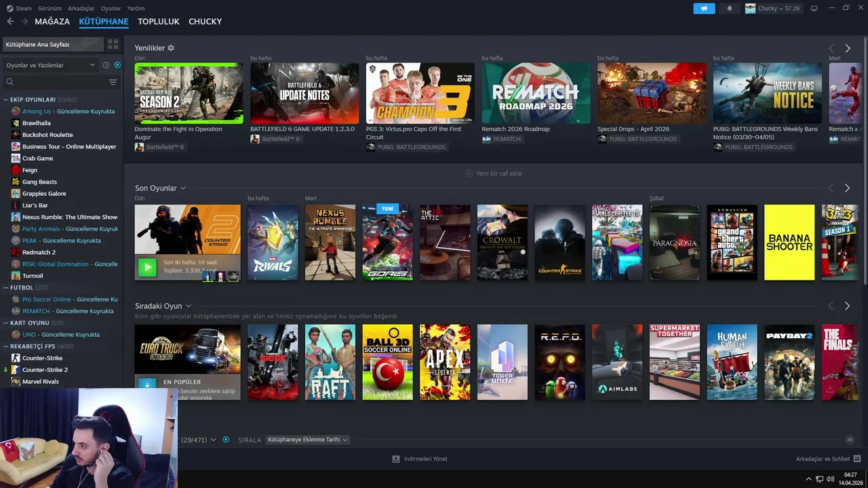The width and height of the screenshot is (868, 488).
Task: Switch to TOPLULUK tab
Action: (x=159, y=21)
